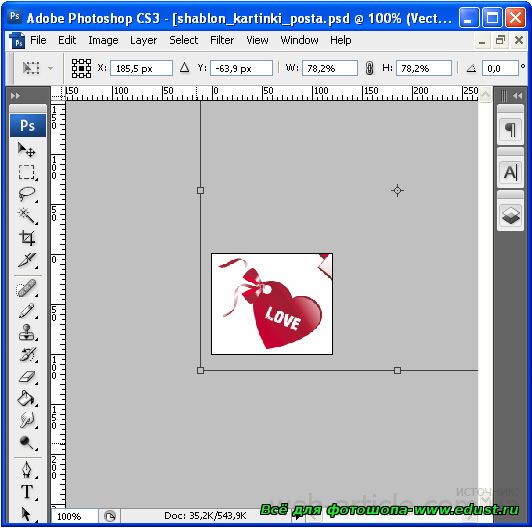This screenshot has height=528, width=532.
Task: Select the Eraser tool
Action: pos(27,377)
